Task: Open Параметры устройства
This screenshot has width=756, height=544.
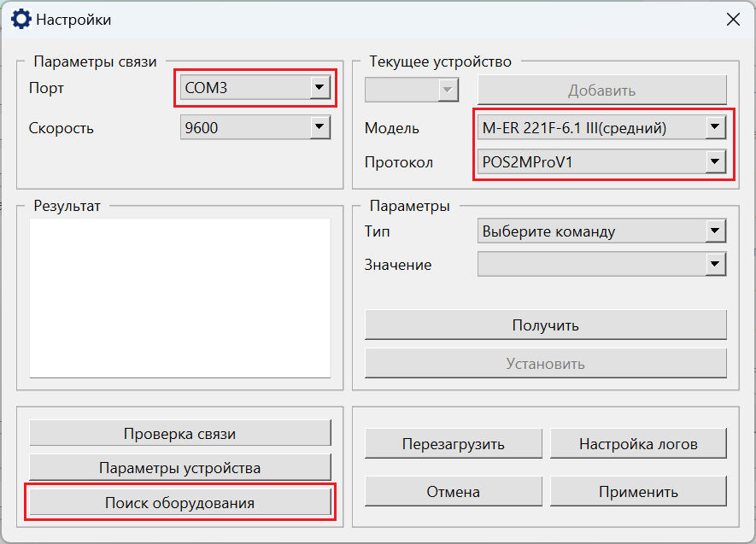Action: tap(179, 467)
